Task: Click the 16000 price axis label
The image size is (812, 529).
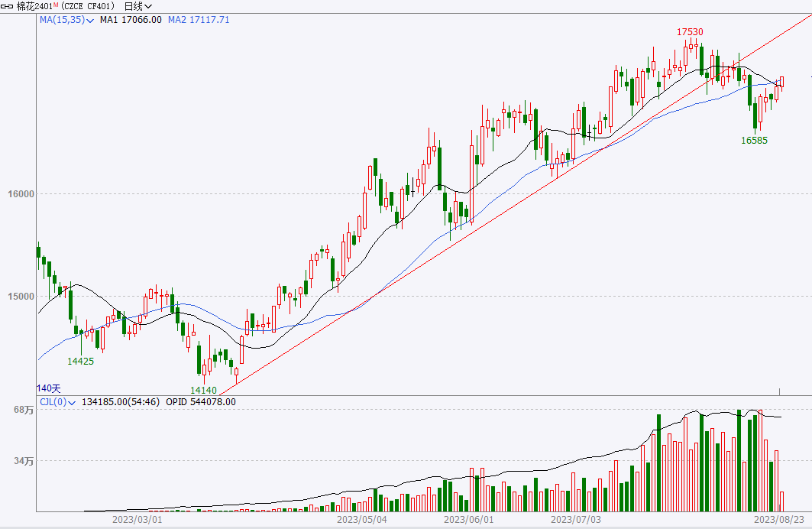Action: [22, 194]
